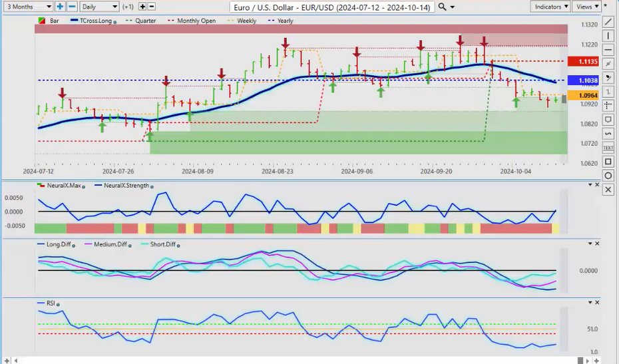Image resolution: width=619 pixels, height=364 pixels.
Task: Select the rectangle drawing tool
Action: click(608, 162)
